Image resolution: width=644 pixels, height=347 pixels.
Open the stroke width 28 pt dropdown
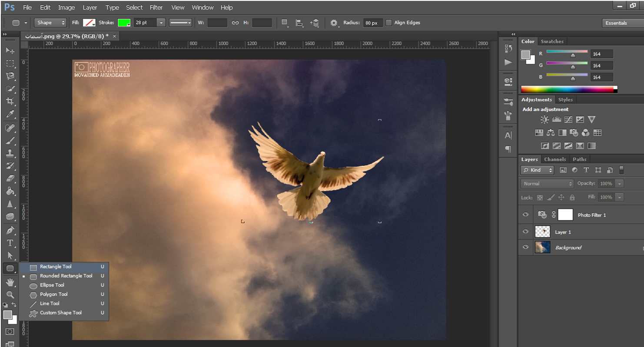(x=161, y=23)
